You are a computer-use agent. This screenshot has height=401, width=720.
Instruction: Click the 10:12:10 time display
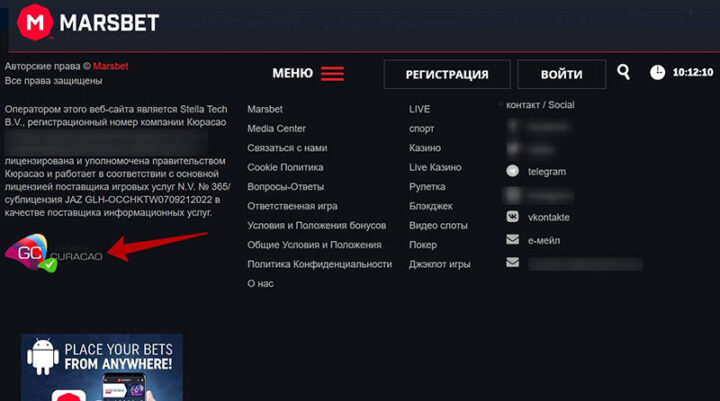[693, 72]
